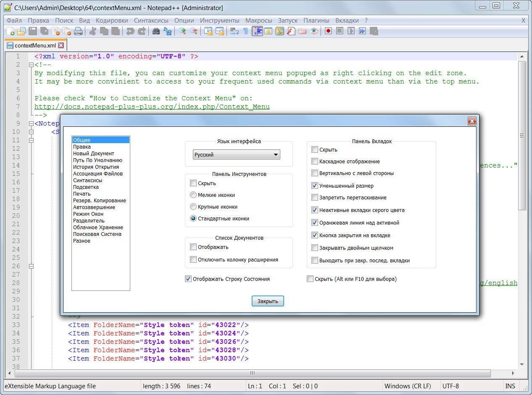The image size is (532, 395).
Task: Open the Плагины menu
Action: 317,20
